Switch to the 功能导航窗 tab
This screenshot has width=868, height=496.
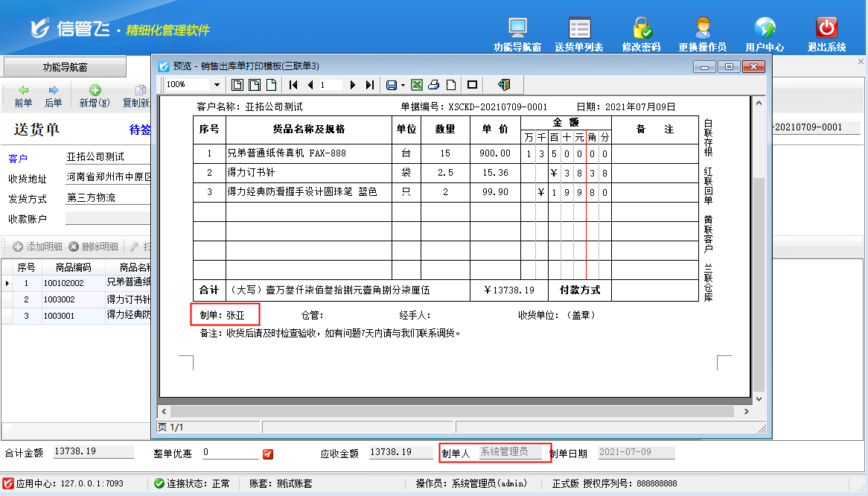pos(65,67)
